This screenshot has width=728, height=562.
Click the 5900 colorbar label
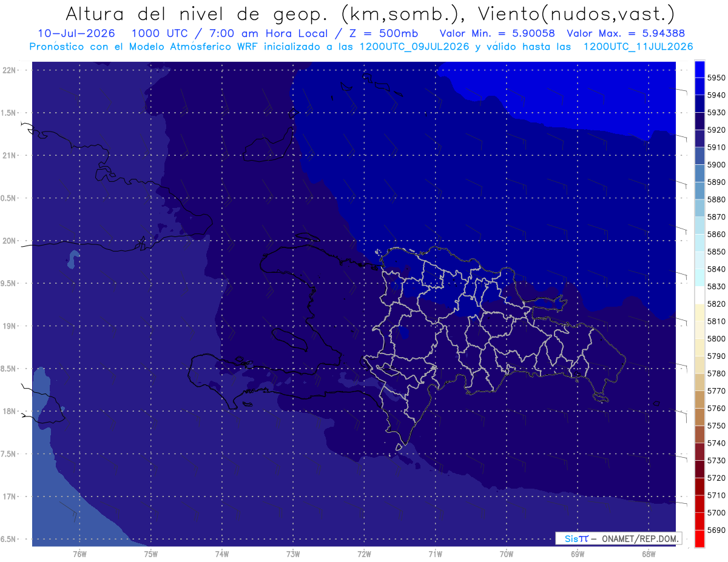point(716,165)
